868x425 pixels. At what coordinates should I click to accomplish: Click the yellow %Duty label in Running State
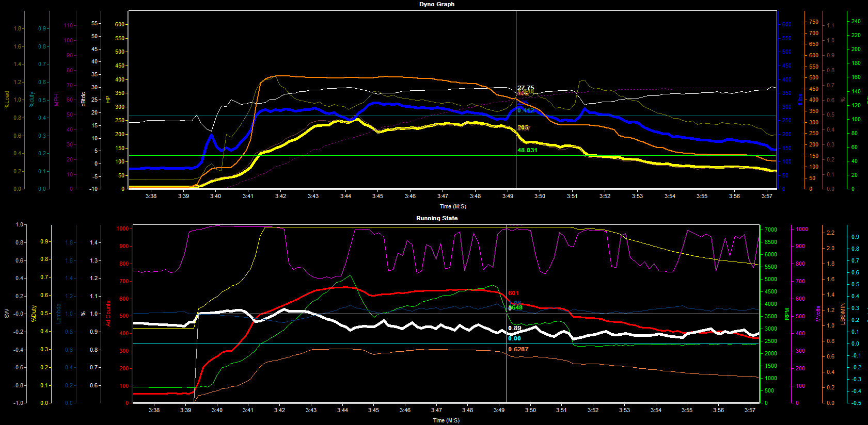[x=34, y=314]
